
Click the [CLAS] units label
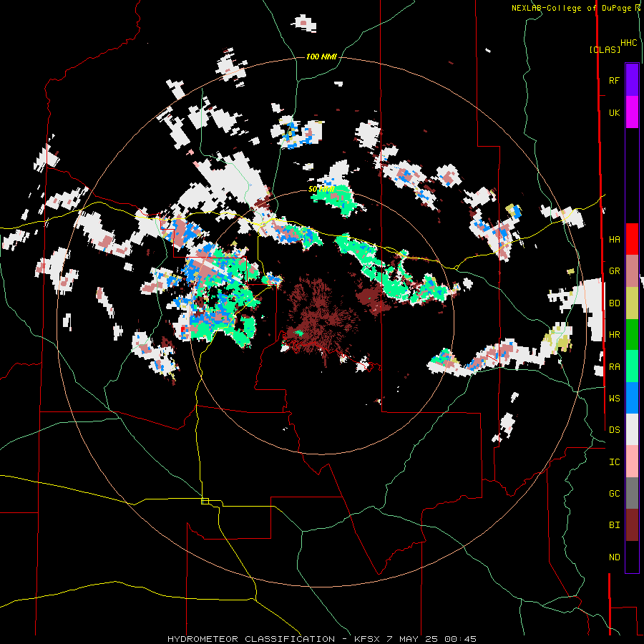[605, 50]
